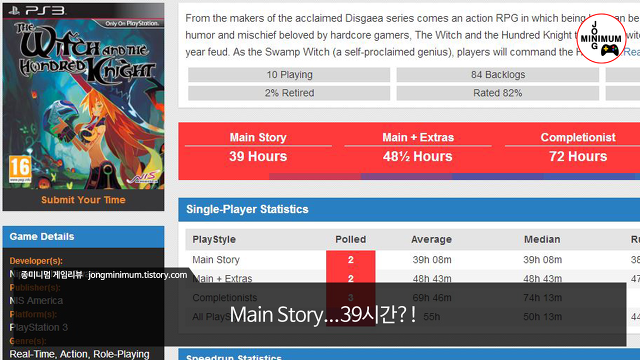Click the Speedrun Statistics header

click(409, 354)
